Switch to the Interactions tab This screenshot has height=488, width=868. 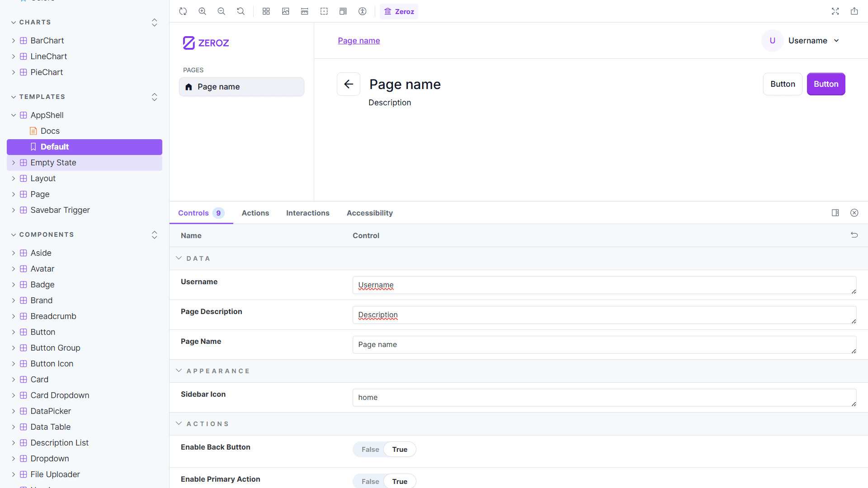point(308,213)
